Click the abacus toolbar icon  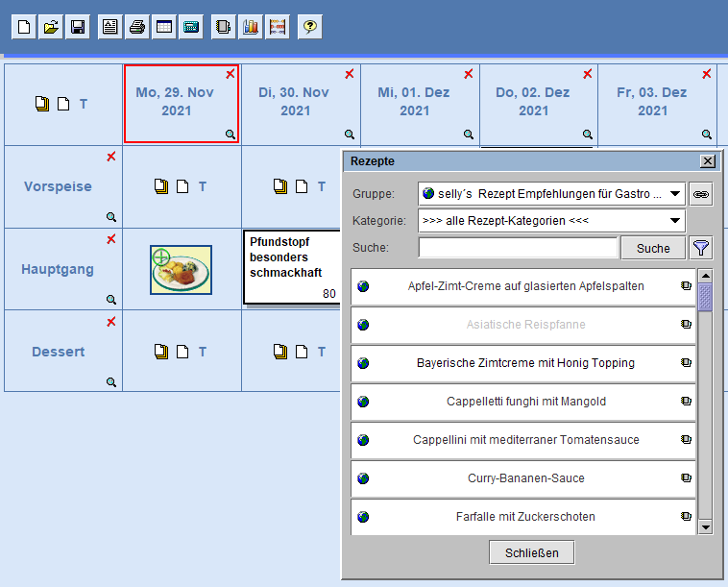[x=278, y=27]
